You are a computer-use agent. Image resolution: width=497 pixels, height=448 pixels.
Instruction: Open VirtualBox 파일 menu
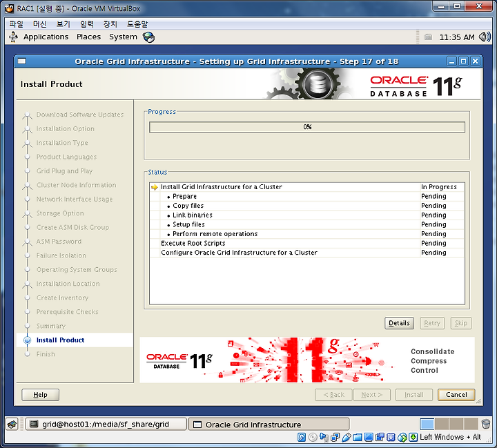coord(16,23)
